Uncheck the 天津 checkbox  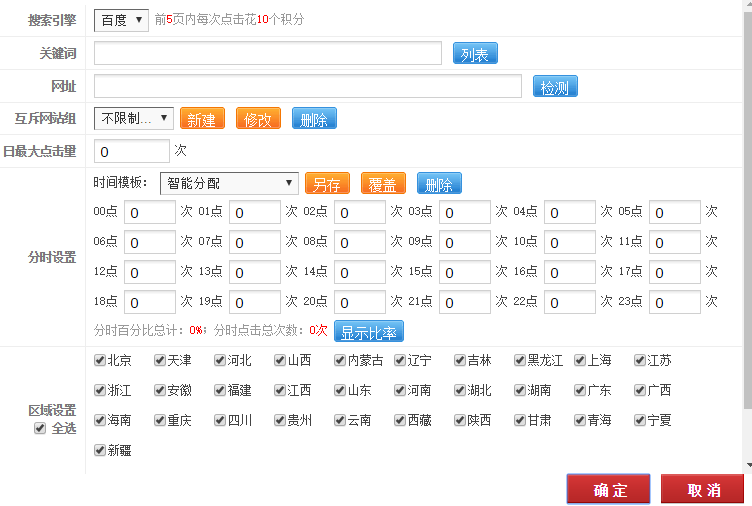coord(160,360)
